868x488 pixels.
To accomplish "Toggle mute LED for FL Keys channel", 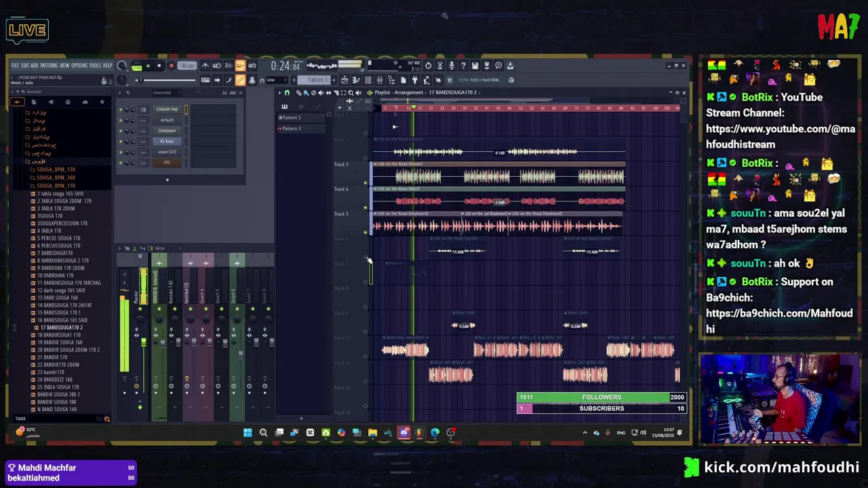I will click(x=121, y=141).
